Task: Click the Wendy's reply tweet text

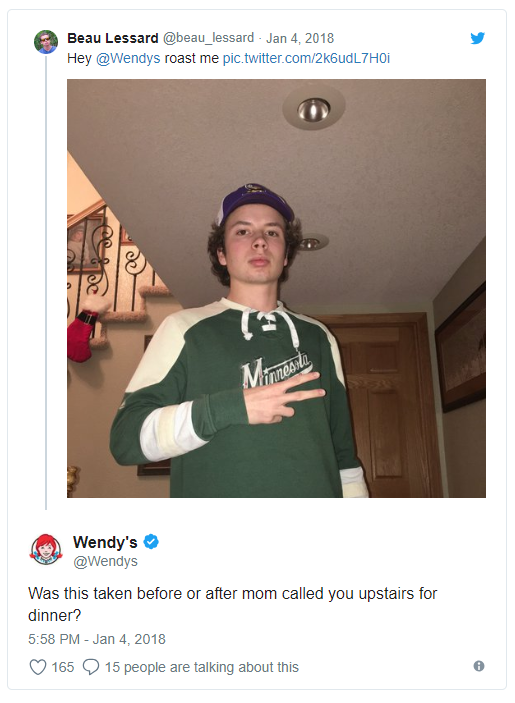Action: [232, 604]
